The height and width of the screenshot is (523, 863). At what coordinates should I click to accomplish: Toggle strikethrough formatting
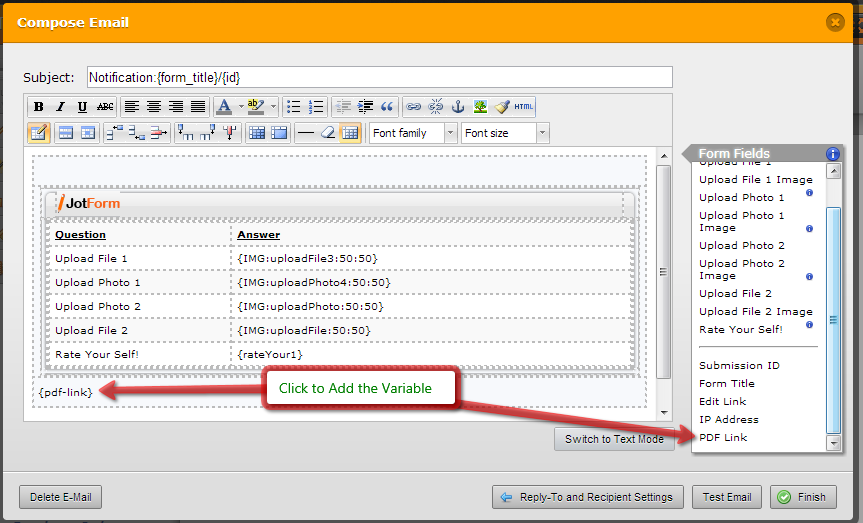click(x=105, y=107)
